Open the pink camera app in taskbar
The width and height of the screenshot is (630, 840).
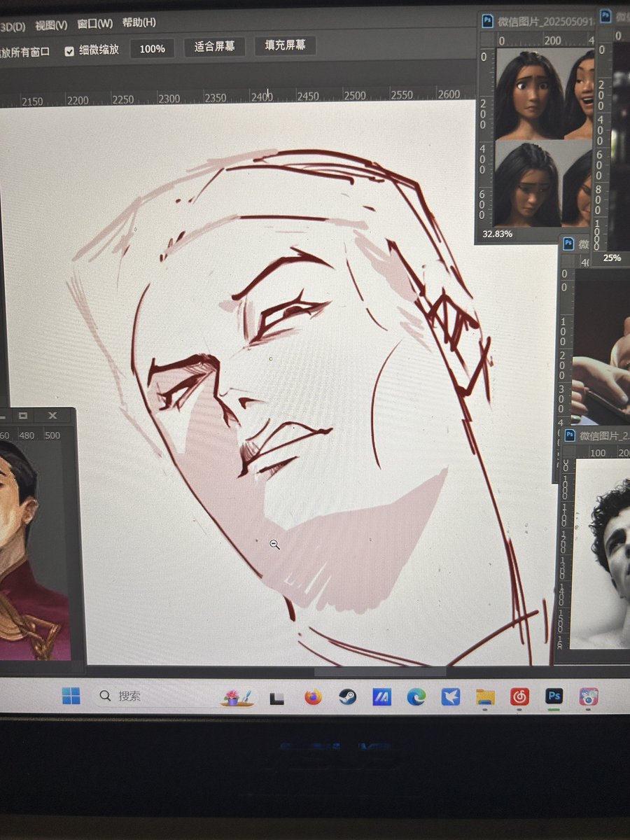pos(589,696)
